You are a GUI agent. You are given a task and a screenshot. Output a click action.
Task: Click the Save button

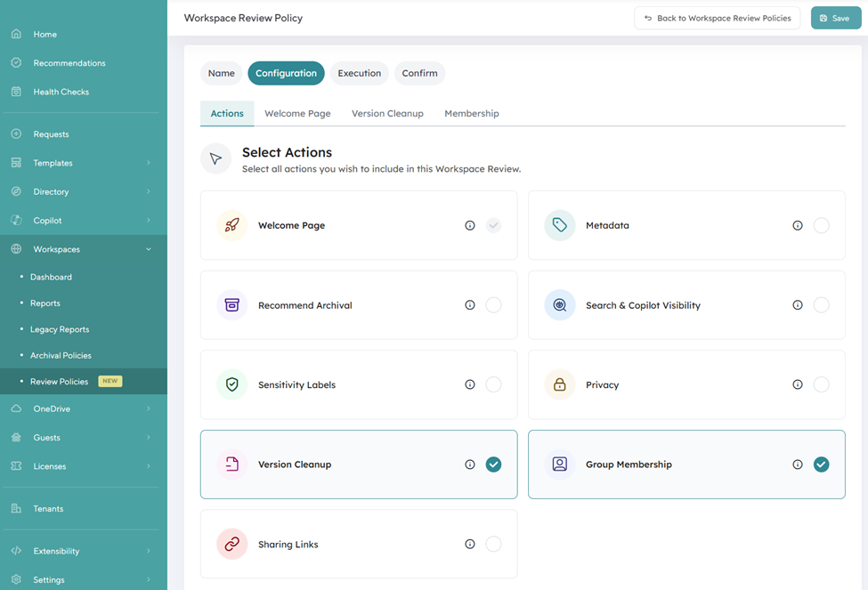(x=836, y=19)
